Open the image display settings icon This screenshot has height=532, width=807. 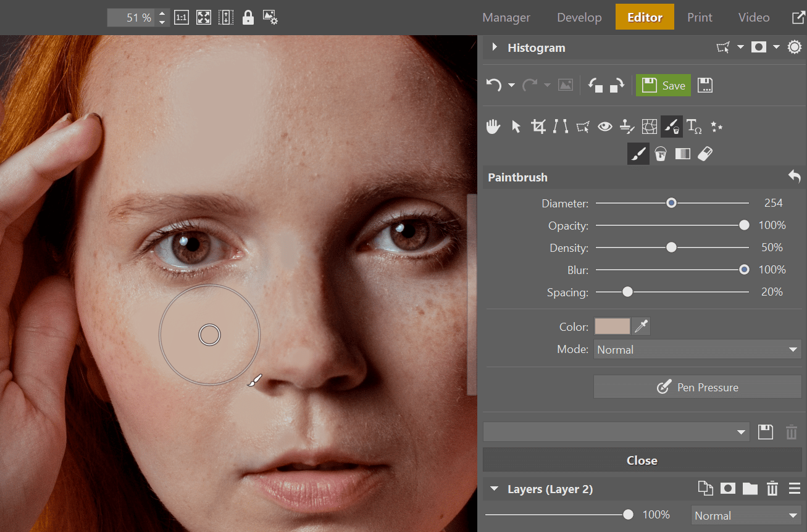coord(270,17)
